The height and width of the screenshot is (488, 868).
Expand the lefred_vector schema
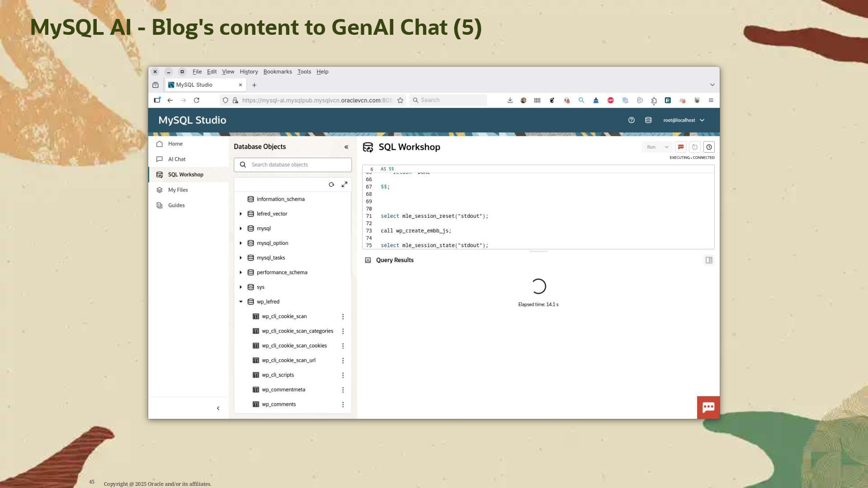coord(241,214)
